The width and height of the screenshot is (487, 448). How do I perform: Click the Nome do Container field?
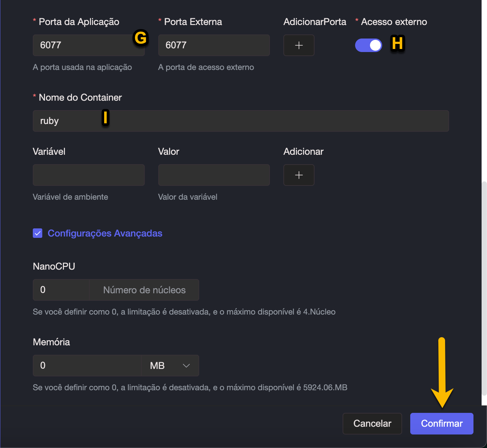pyautogui.click(x=241, y=121)
